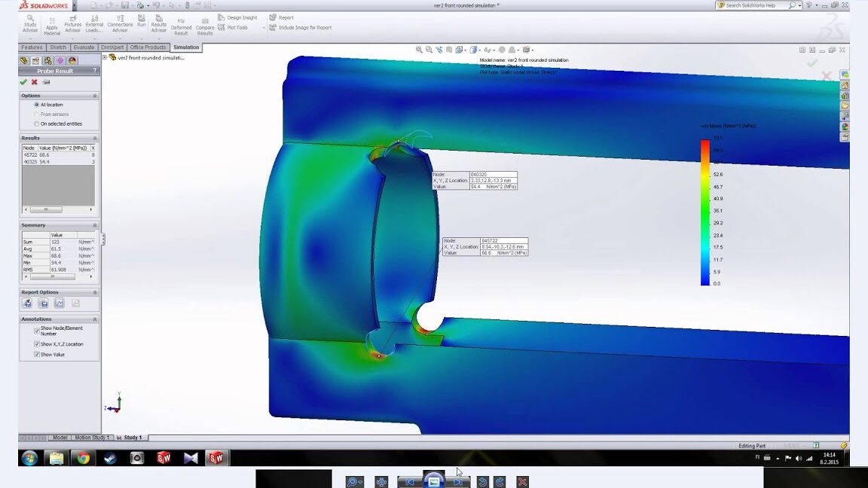Open the Connections Advisor
This screenshot has width=868, height=488.
(120, 24)
